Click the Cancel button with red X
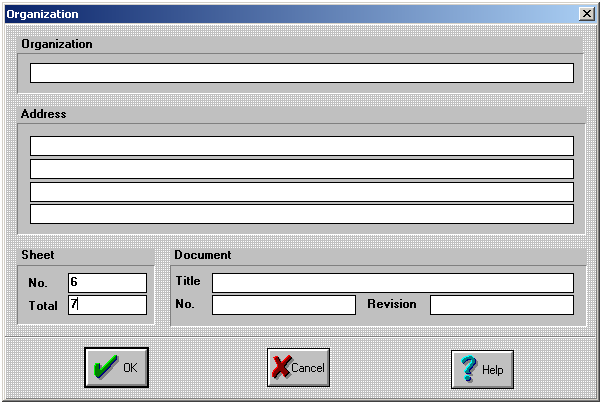The height and width of the screenshot is (403, 601). coord(298,367)
